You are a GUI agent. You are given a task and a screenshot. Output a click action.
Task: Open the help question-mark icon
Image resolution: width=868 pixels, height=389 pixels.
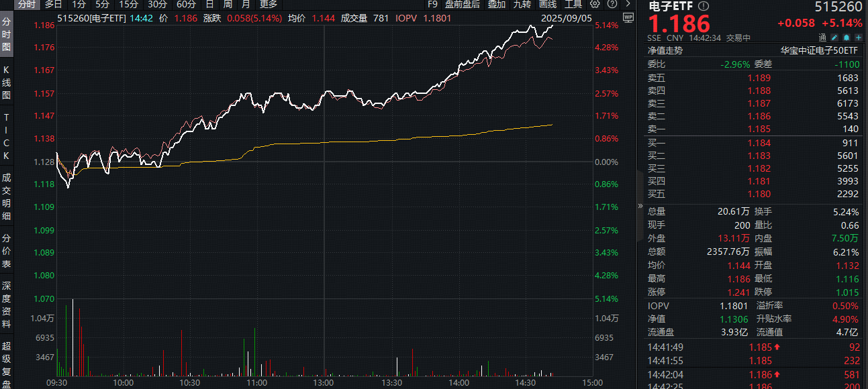(612, 5)
